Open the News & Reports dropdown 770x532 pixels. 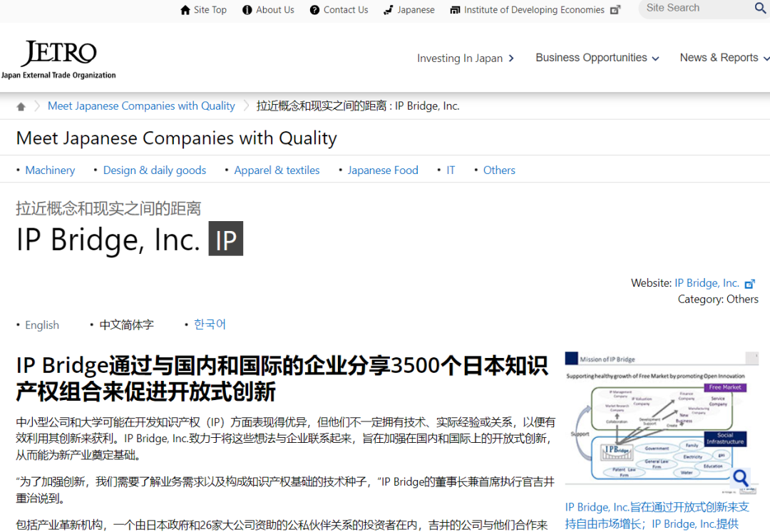pyautogui.click(x=724, y=58)
